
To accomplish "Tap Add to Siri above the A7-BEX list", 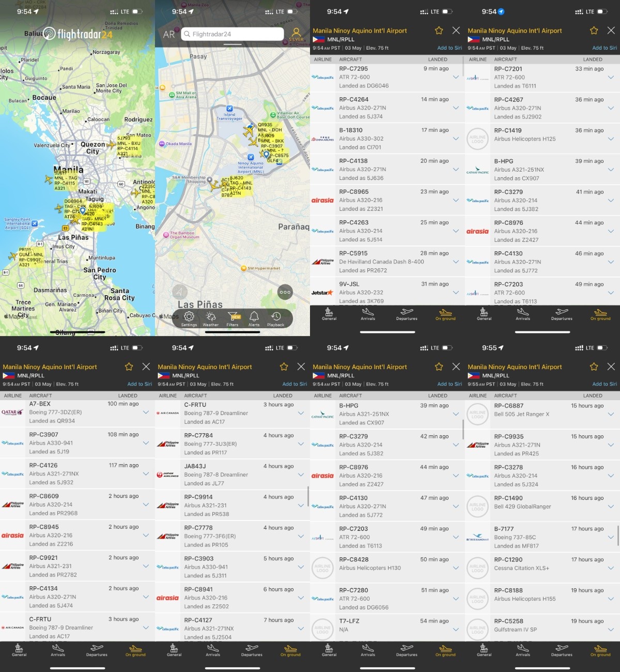I will pos(139,384).
